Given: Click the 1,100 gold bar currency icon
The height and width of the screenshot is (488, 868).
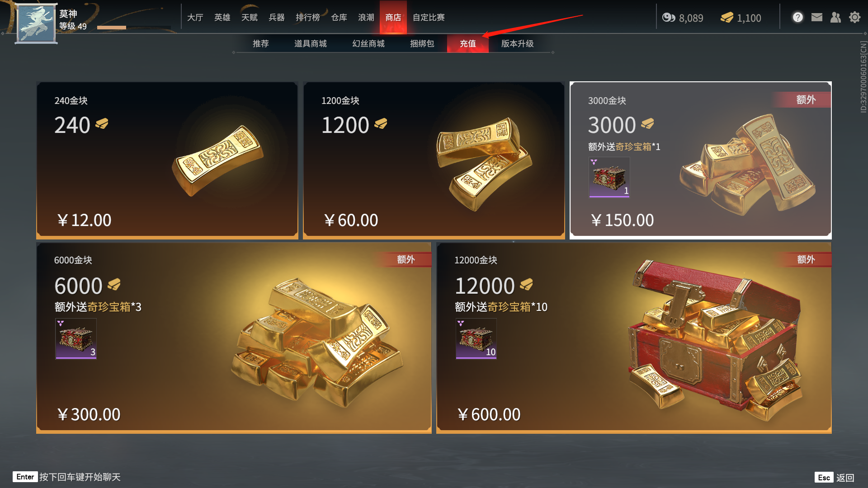Looking at the screenshot, I should 727,18.
